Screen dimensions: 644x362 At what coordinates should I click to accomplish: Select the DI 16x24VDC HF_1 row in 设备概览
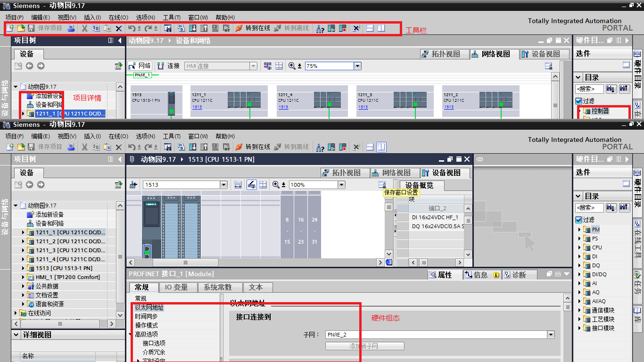click(x=435, y=217)
